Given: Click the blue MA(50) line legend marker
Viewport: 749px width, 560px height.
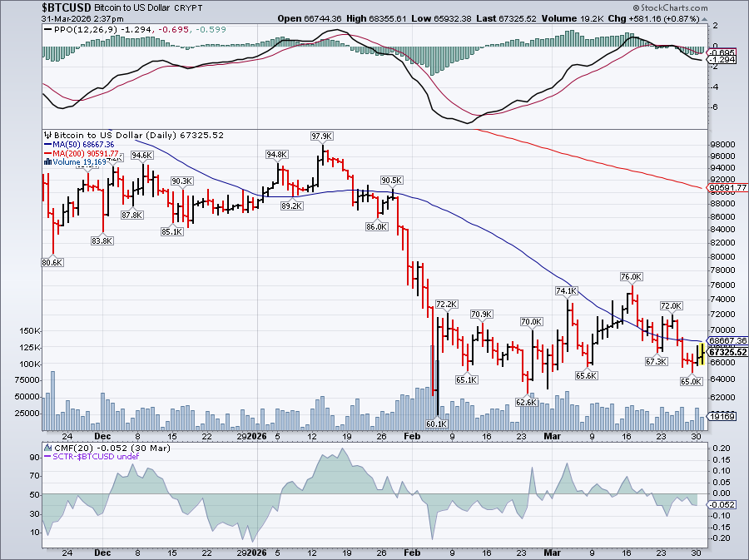Looking at the screenshot, I should tap(47, 145).
